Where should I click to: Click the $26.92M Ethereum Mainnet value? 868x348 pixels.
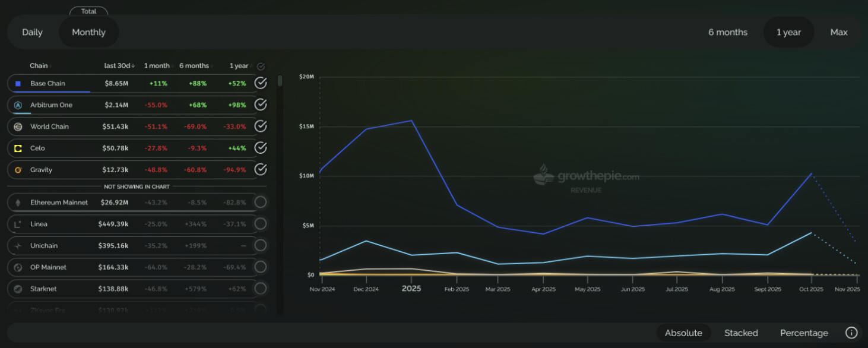click(x=115, y=203)
